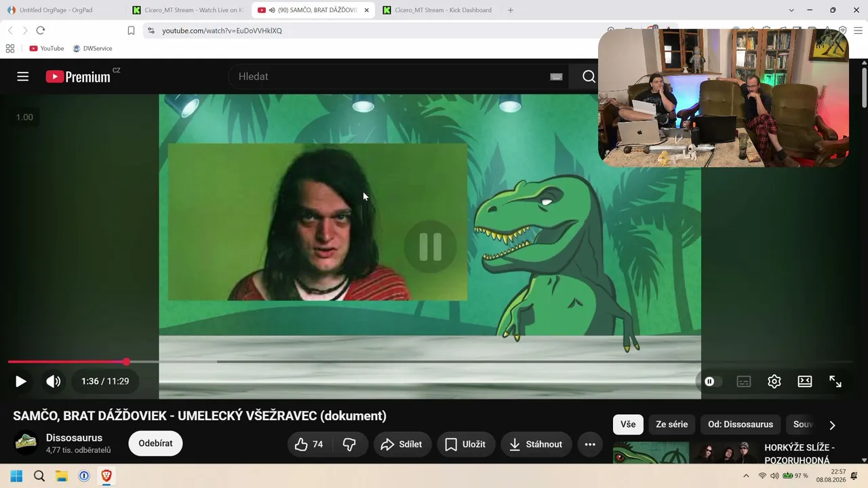Download the video with Stáhnout
The width and height of the screenshot is (868, 488).
[536, 445]
